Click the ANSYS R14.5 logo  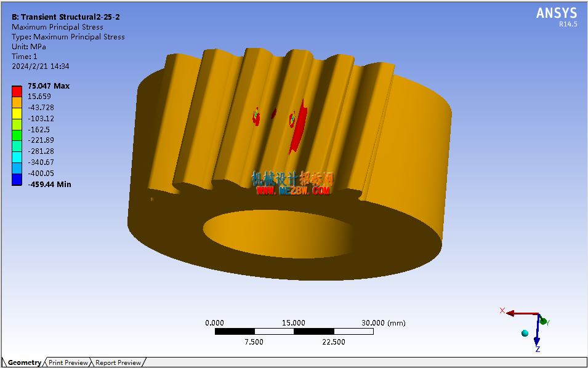tap(557, 17)
